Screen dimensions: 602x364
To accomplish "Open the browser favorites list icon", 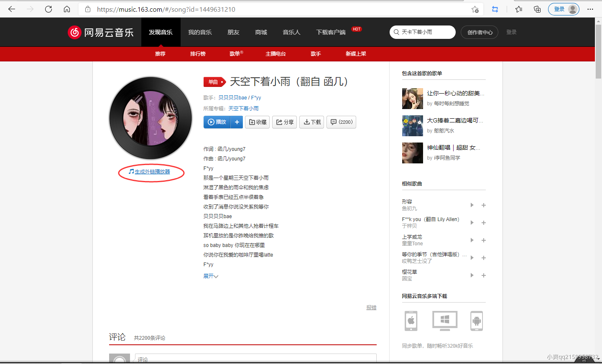I will (x=519, y=9).
